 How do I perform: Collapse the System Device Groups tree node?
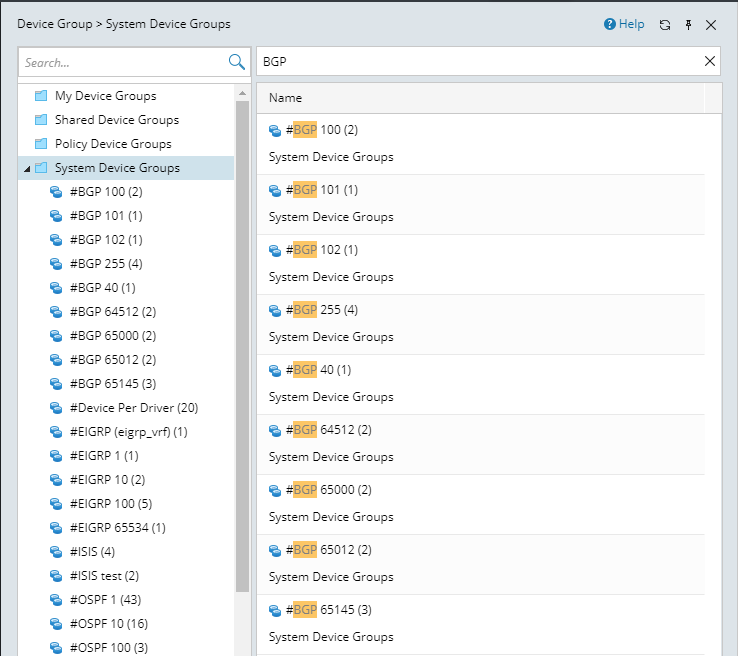(x=26, y=169)
